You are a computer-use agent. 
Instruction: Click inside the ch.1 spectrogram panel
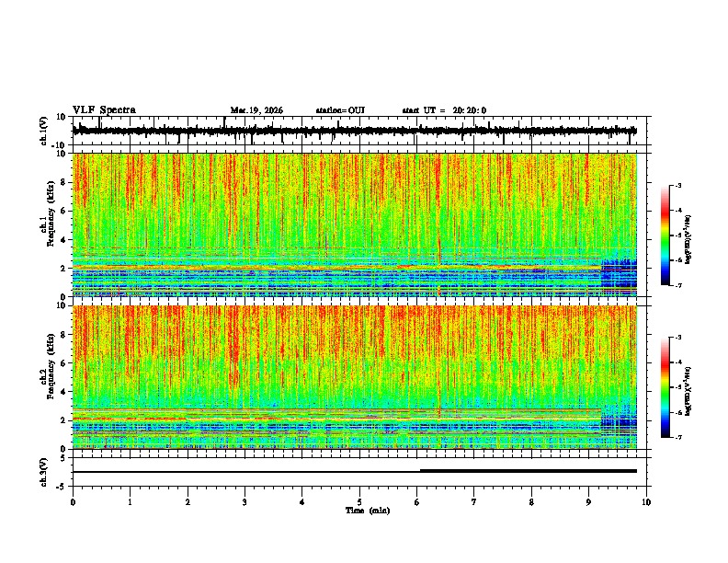[x=355, y=224]
